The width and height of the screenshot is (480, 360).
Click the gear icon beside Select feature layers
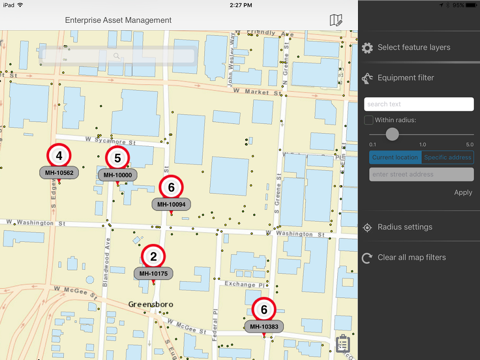[x=367, y=48]
